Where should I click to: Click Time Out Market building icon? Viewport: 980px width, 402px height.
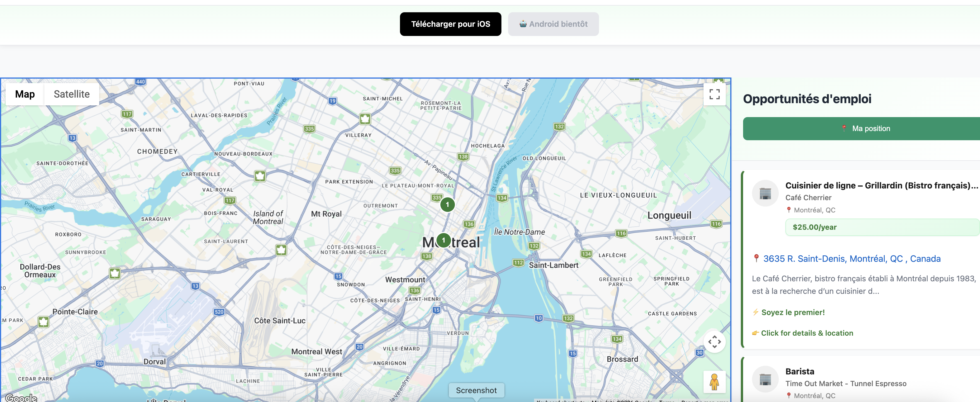point(765,379)
